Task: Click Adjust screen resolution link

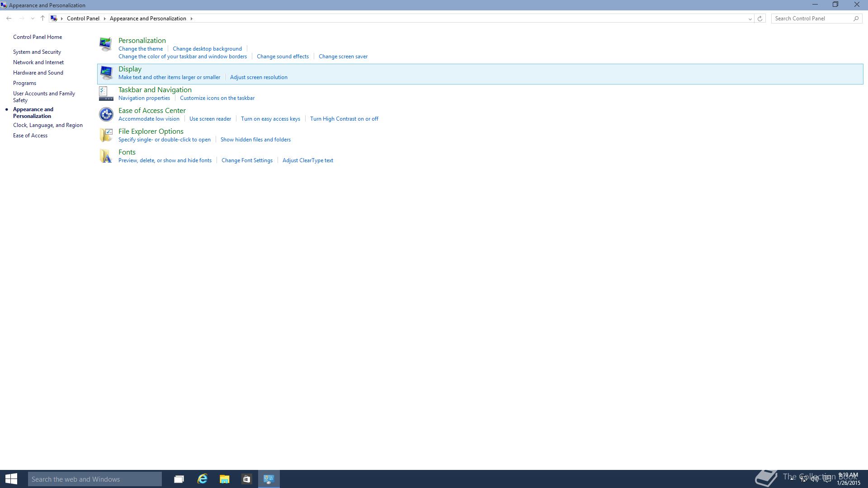Action: [259, 77]
